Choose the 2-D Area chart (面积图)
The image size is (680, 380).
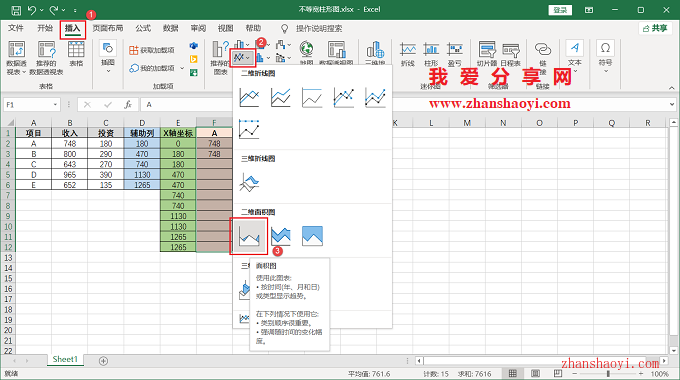point(249,236)
